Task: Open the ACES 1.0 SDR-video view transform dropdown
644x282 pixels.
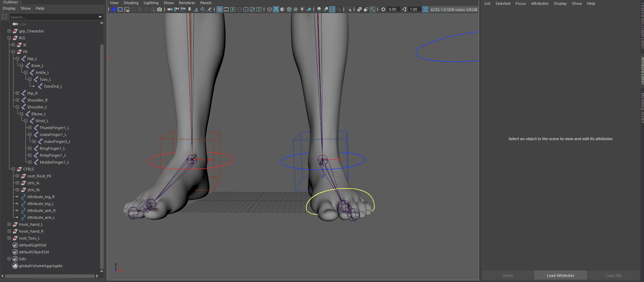Action: (x=454, y=9)
